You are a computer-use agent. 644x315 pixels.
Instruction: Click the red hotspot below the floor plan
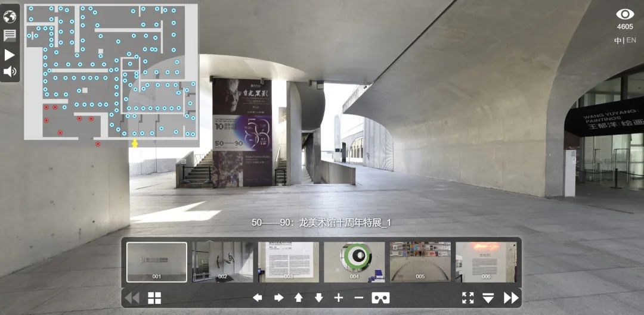98,144
